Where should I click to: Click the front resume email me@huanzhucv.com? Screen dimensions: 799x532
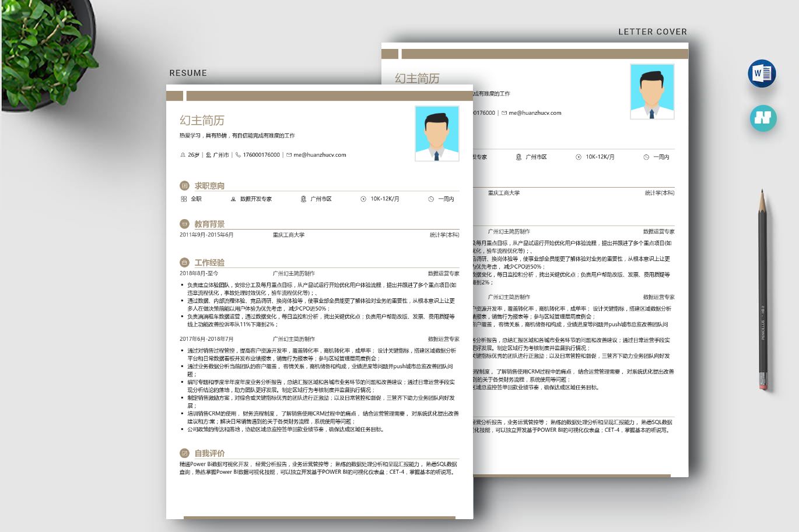tap(320, 155)
